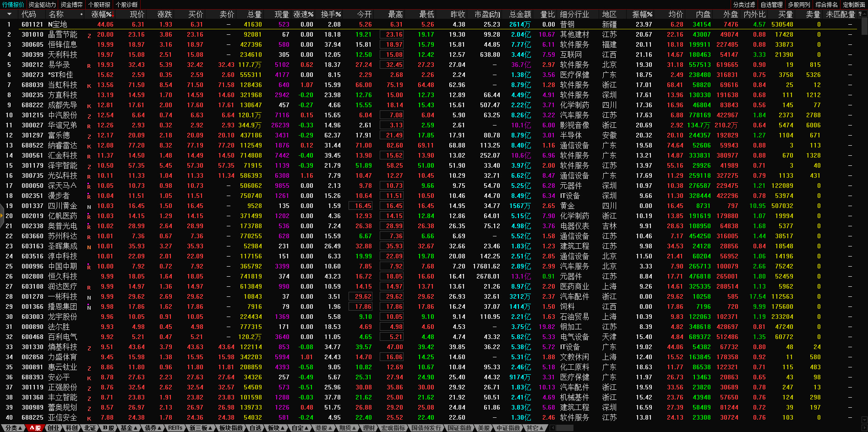Expand the 分类 tab menu

pos(13,428)
